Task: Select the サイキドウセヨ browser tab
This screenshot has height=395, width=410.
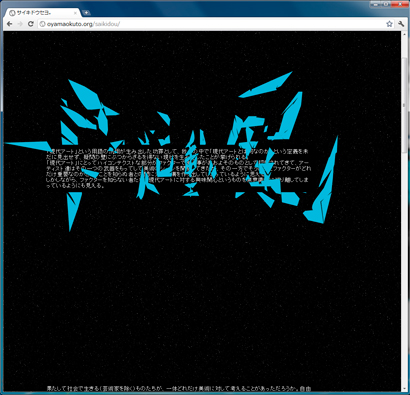Action: point(42,13)
